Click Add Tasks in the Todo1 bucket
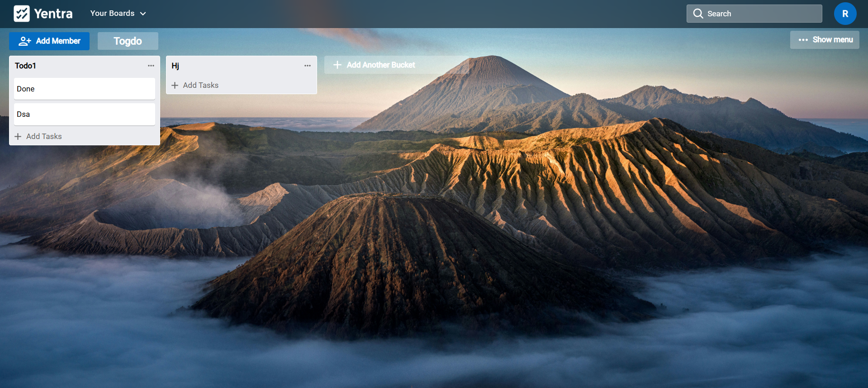 pos(43,136)
